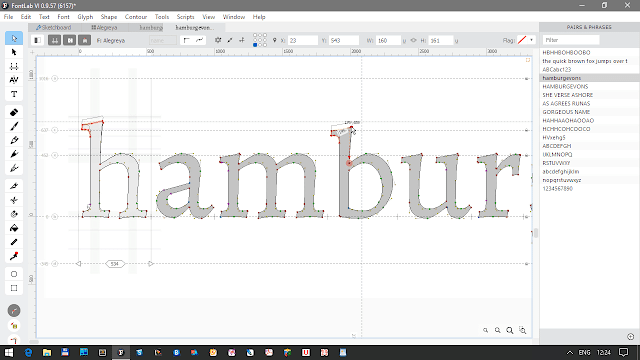
Task: Select the Eraser tool
Action: click(x=14, y=112)
